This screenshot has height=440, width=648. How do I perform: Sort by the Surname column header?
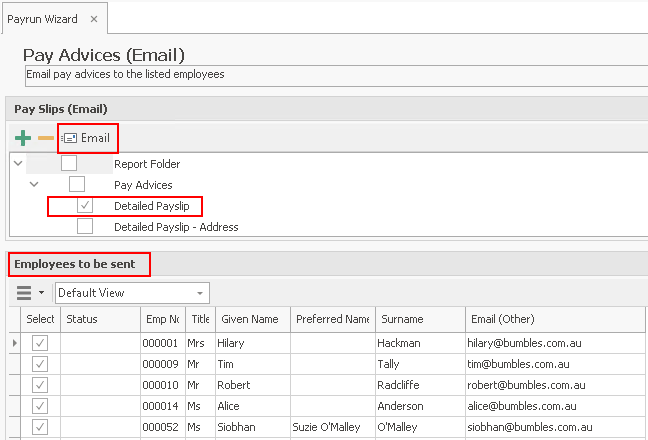pos(420,319)
